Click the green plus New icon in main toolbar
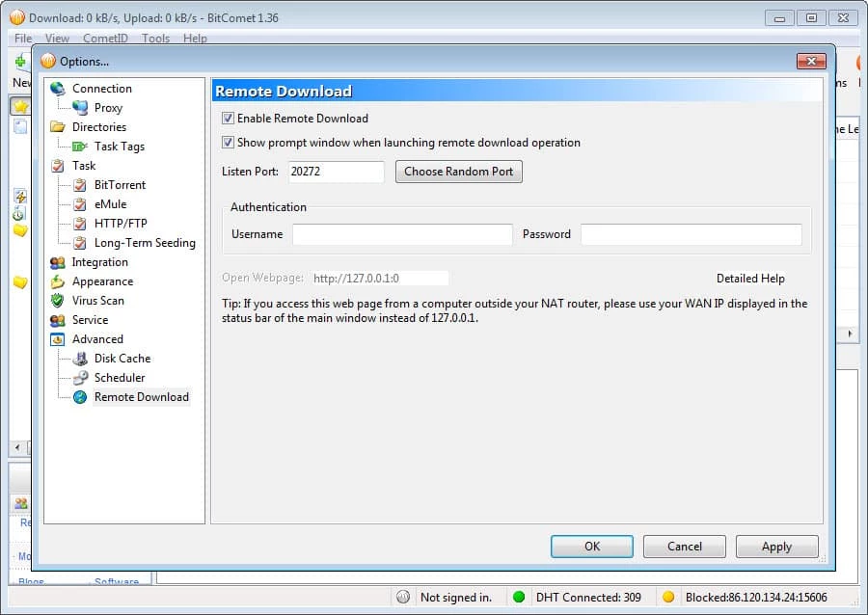 coord(20,61)
